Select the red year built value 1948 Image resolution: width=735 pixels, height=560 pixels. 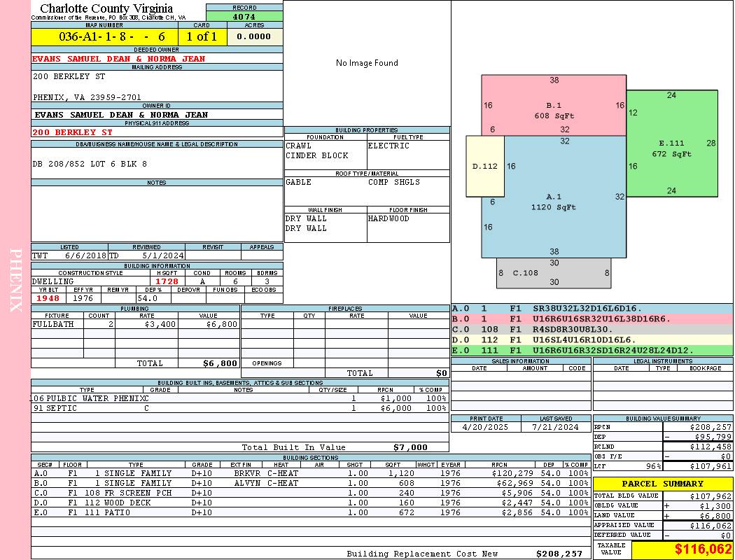pyautogui.click(x=48, y=298)
